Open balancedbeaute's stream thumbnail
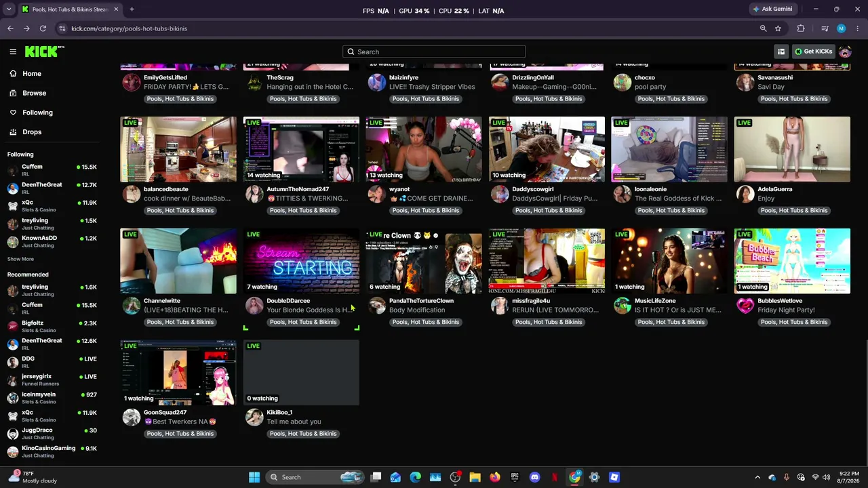Viewport: 868px width, 488px height. tap(178, 149)
